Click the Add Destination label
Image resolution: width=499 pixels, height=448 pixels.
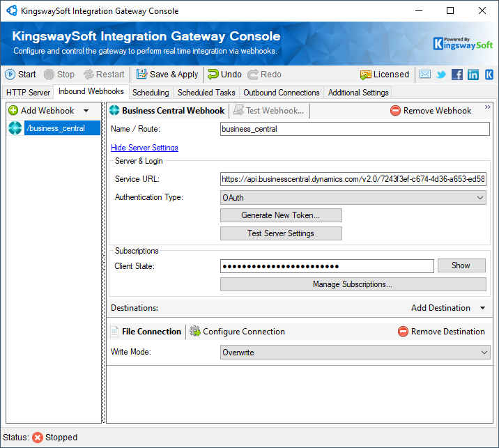pos(440,308)
